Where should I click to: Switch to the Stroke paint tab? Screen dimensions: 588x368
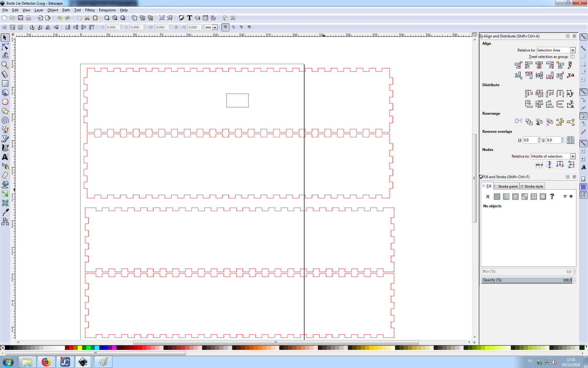[507, 186]
